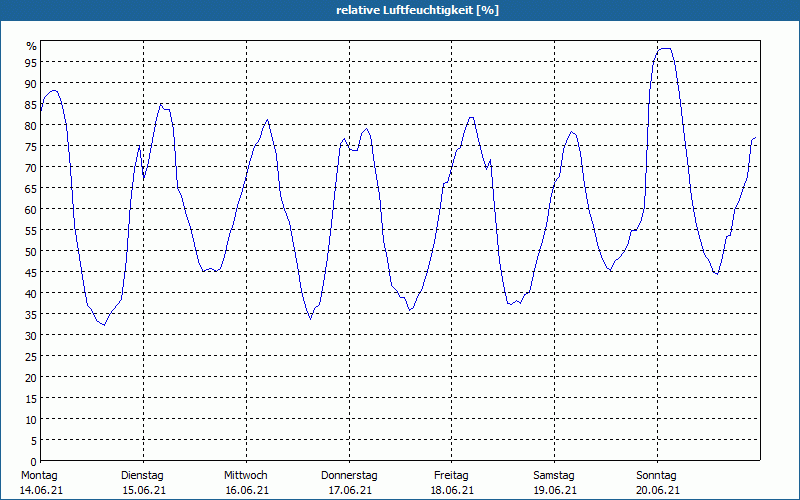
Task: Select the 'Samstag' day label
Action: [x=554, y=475]
